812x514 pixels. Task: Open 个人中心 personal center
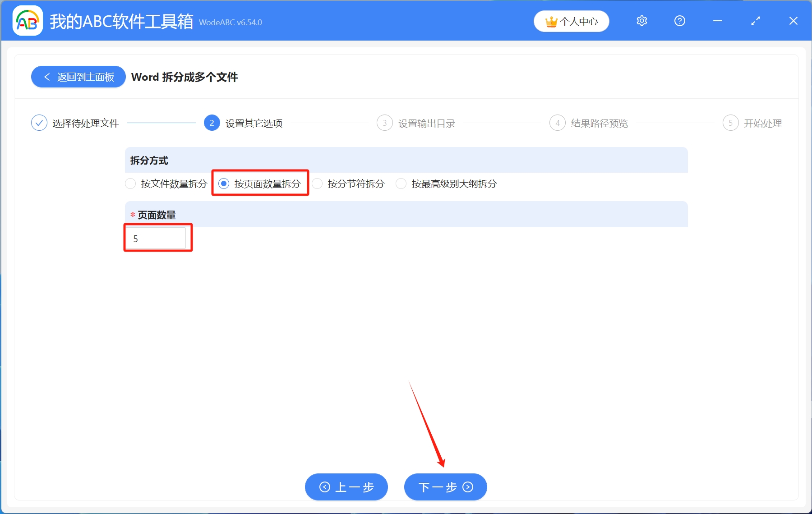(x=571, y=21)
